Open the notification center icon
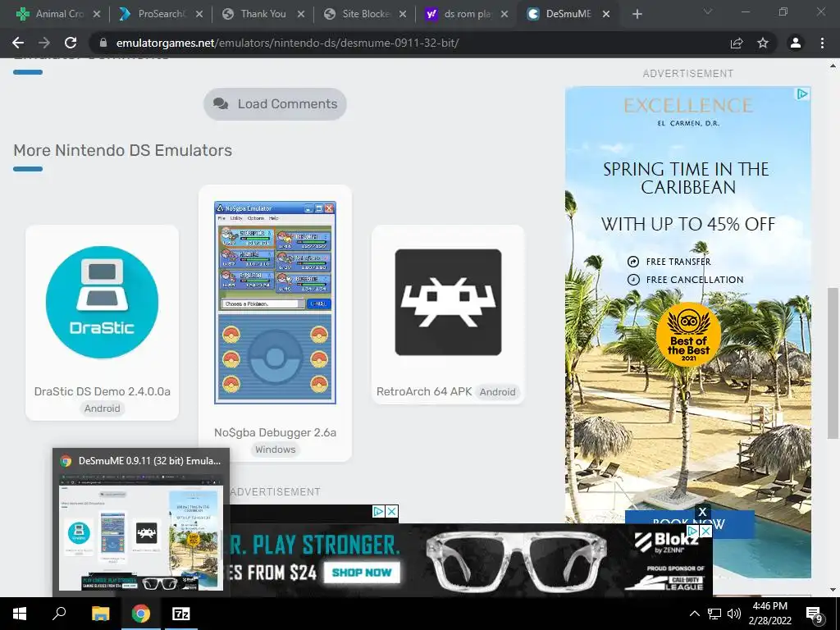The height and width of the screenshot is (630, 840). point(815,614)
